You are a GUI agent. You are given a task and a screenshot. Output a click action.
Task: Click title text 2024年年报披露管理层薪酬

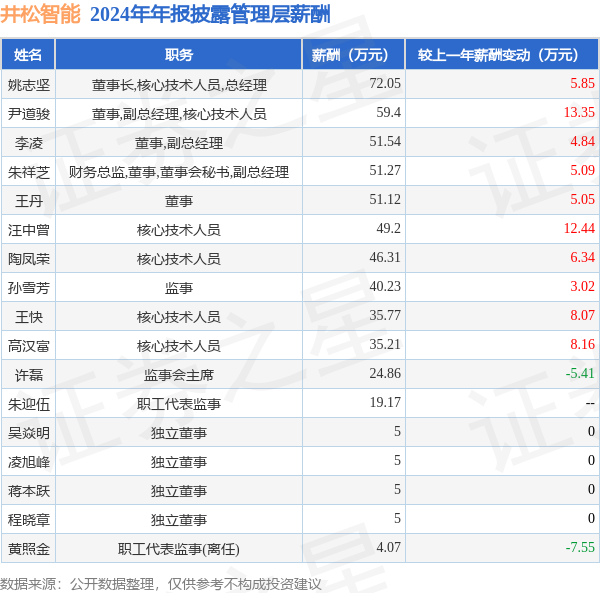pos(210,15)
